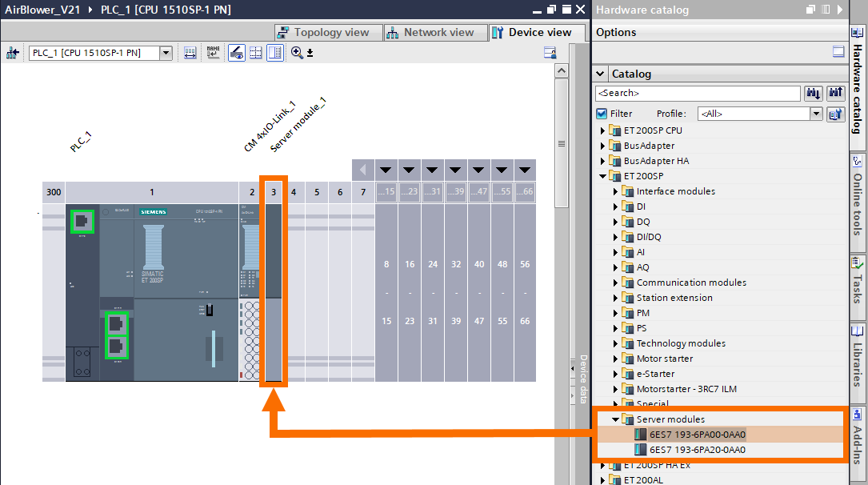Click the Hardware catalog collapse arrow icon

click(x=840, y=10)
